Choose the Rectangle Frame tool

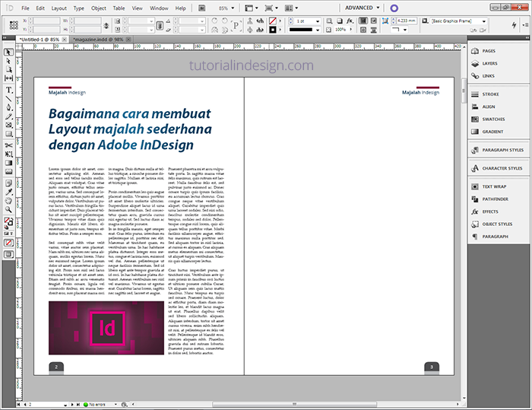tap(9, 125)
